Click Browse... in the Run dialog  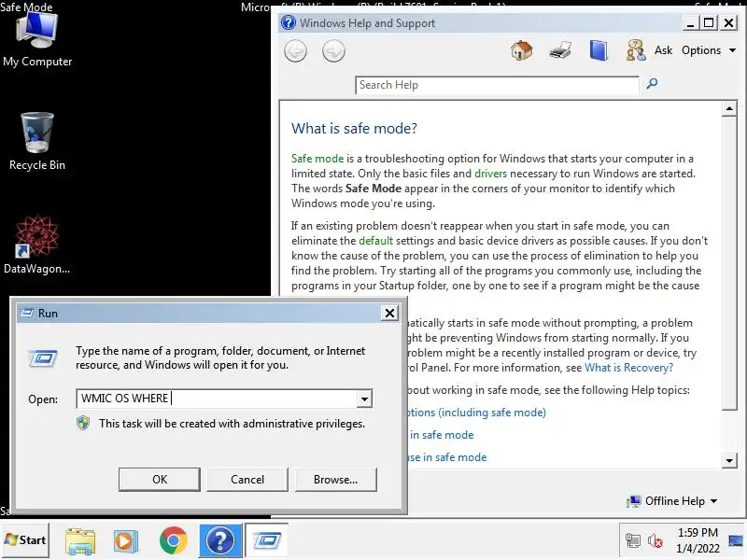pos(336,480)
